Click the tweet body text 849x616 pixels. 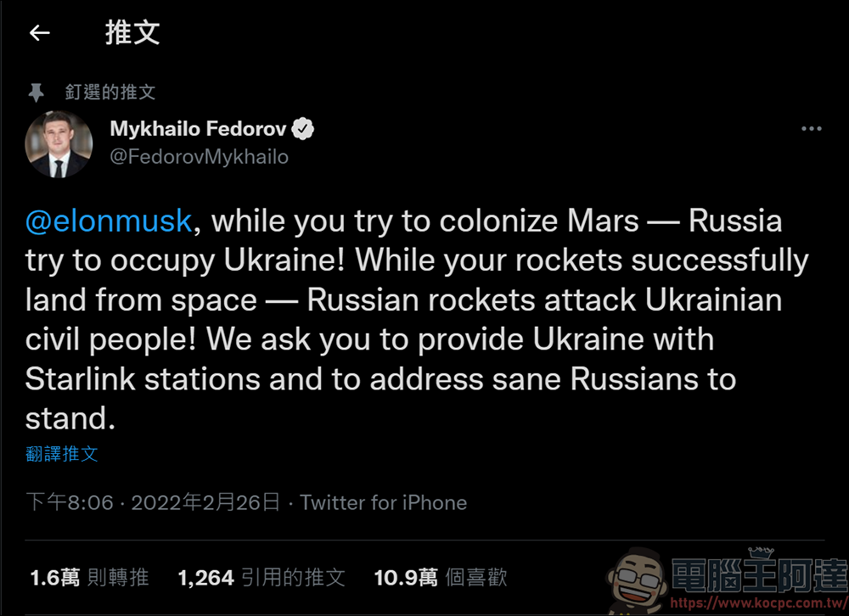pyautogui.click(x=416, y=319)
